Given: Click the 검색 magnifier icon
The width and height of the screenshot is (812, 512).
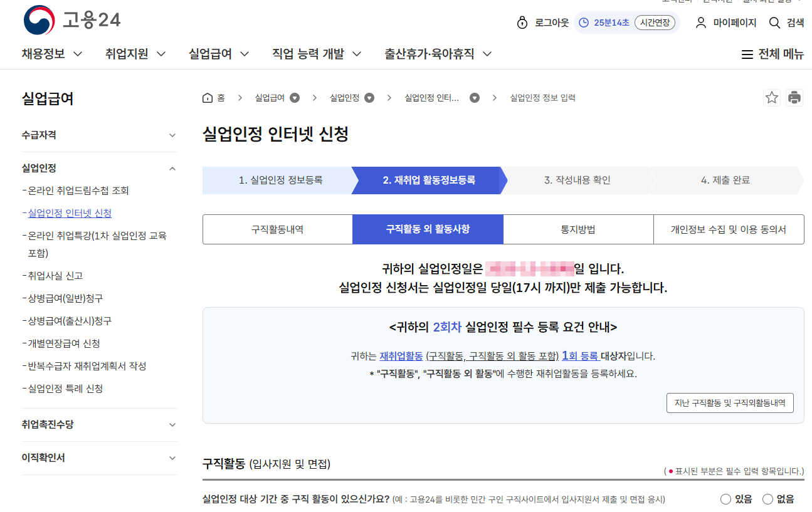Looking at the screenshot, I should (x=775, y=23).
